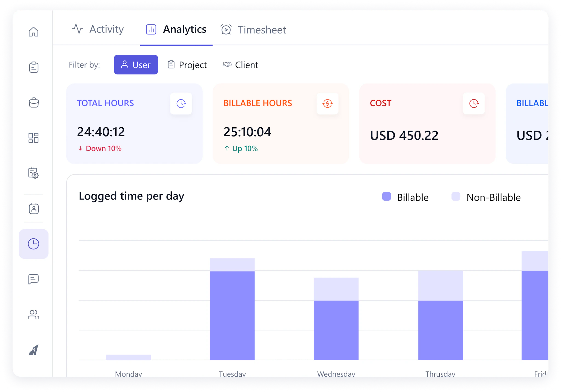The height and width of the screenshot is (392, 561).
Task: Open the clipboard tasks icon in sidebar
Action: (x=33, y=67)
